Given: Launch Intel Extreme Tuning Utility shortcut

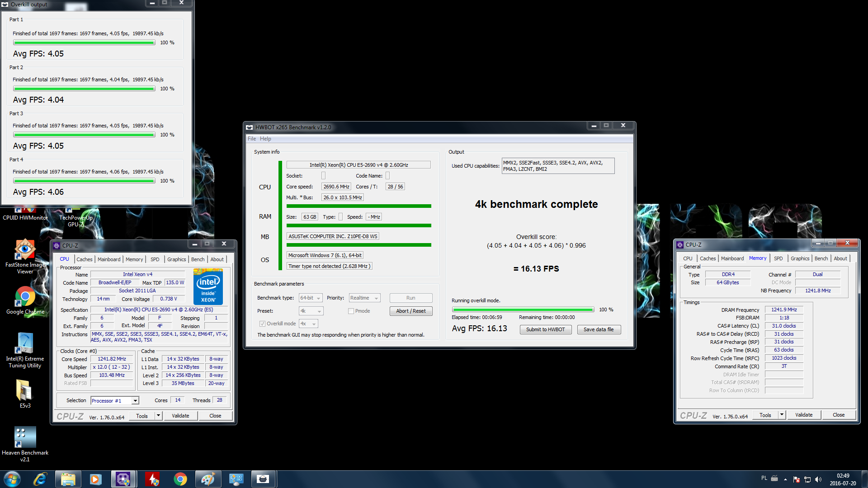Looking at the screenshot, I should coord(25,351).
